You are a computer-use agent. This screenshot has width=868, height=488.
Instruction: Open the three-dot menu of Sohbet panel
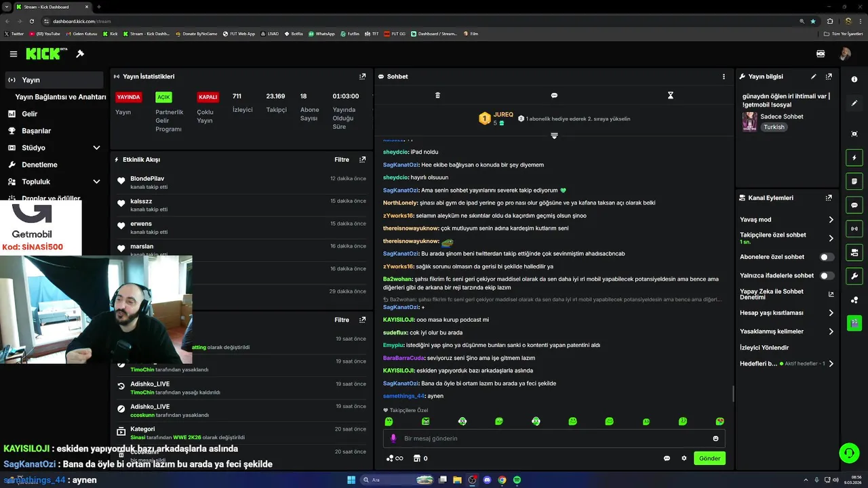tap(724, 77)
